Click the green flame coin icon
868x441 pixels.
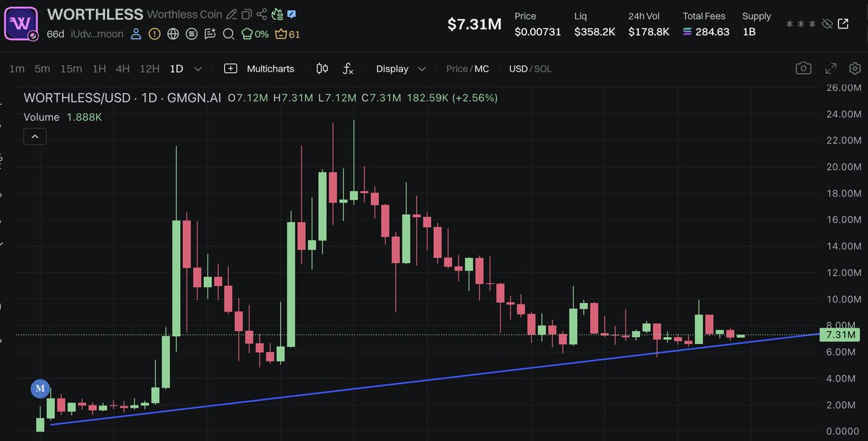point(277,14)
